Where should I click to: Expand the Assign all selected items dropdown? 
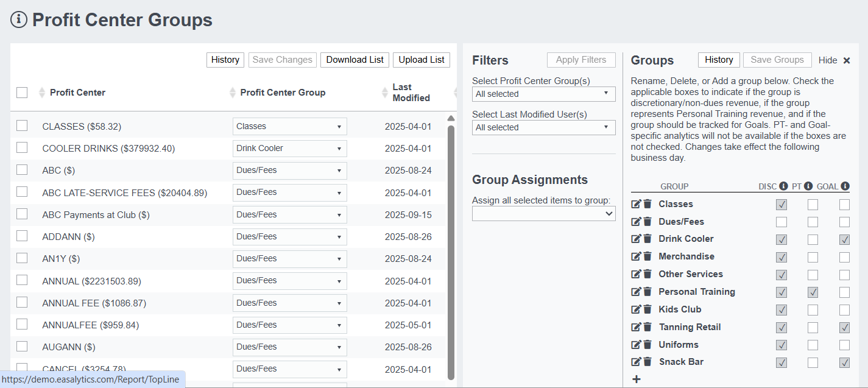click(544, 214)
